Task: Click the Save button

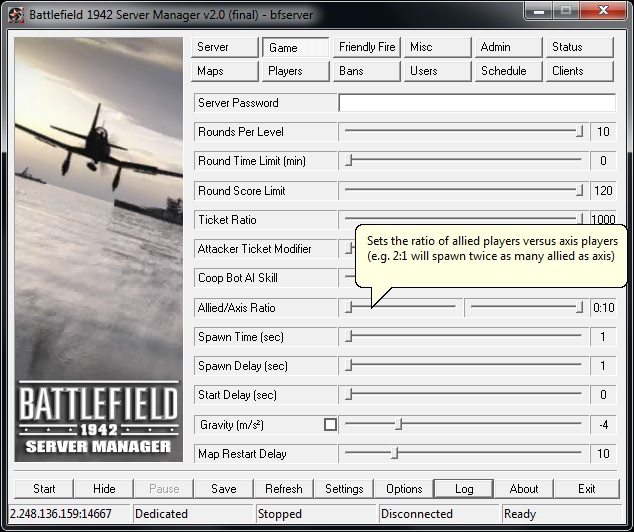Action: coord(224,489)
